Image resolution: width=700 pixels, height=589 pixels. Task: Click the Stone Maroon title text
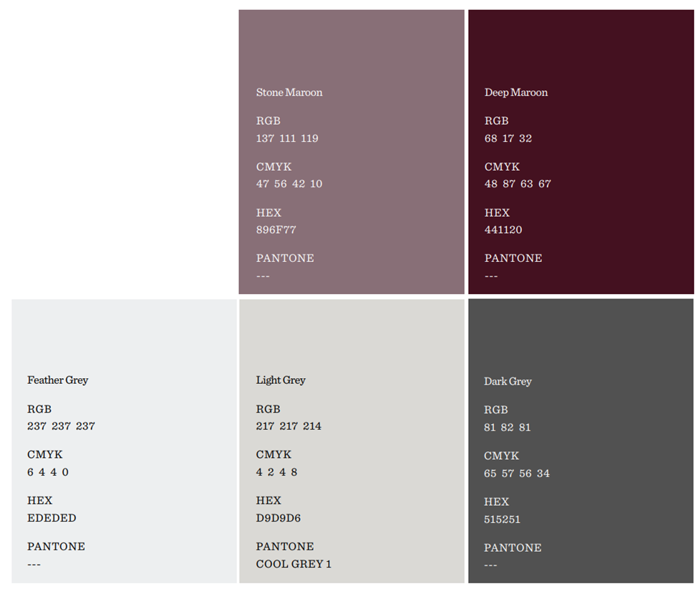tap(289, 93)
